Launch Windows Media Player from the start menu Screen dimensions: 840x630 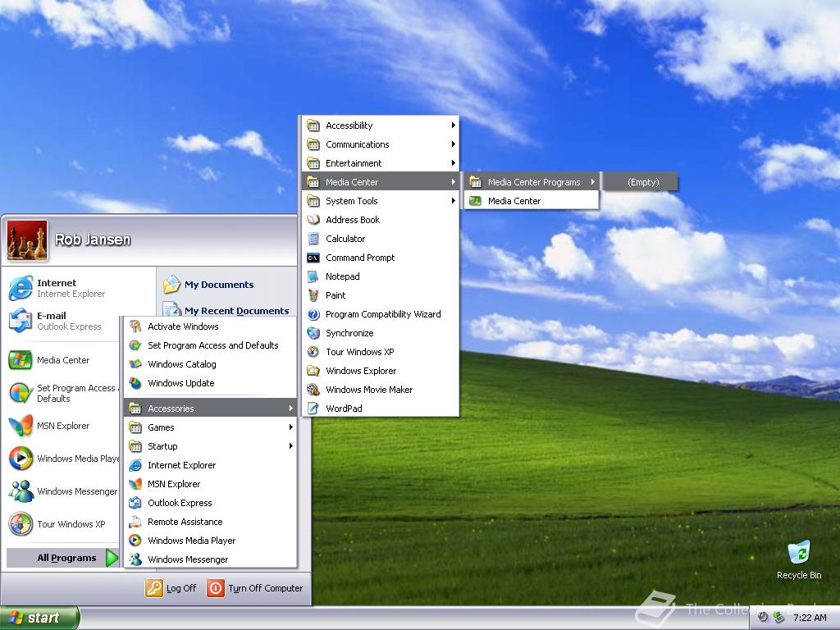62,459
